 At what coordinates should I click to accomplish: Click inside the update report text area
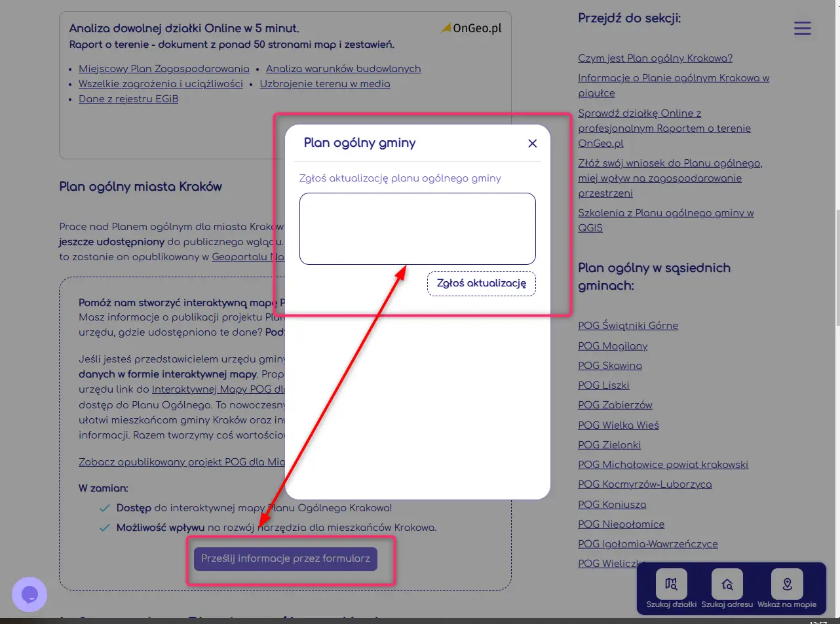click(417, 229)
